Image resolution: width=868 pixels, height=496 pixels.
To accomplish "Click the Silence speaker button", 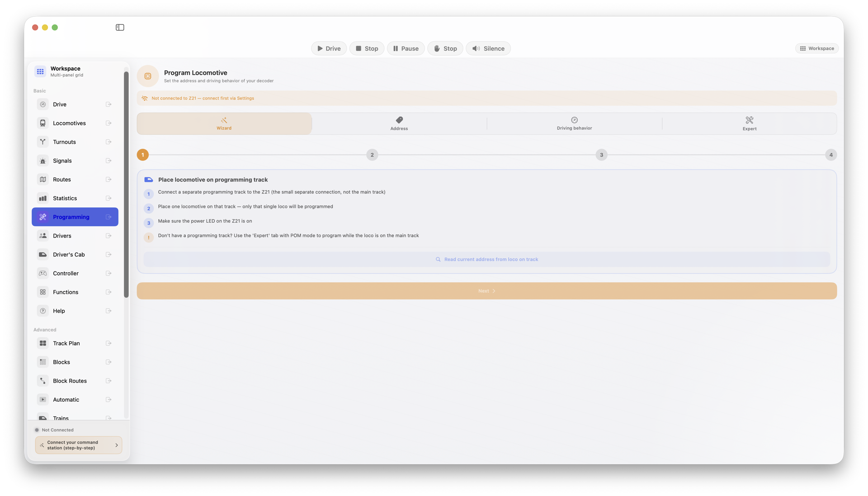I will click(x=488, y=48).
